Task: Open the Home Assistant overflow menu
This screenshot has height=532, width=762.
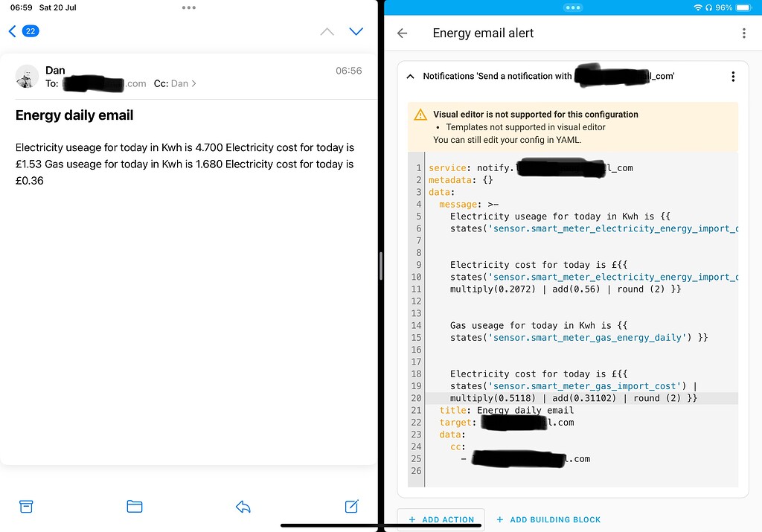Action: tap(742, 33)
